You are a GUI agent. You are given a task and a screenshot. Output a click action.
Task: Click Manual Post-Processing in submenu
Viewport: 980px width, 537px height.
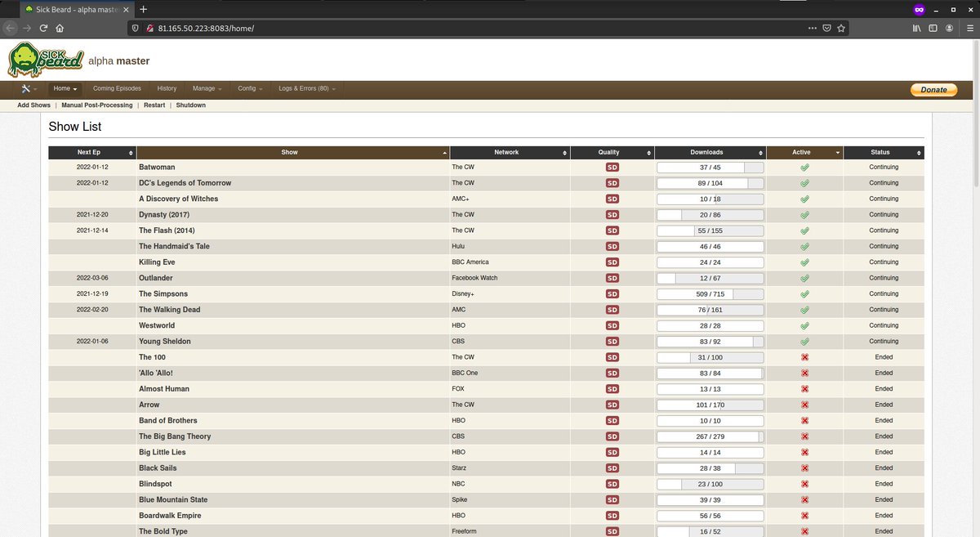97,105
